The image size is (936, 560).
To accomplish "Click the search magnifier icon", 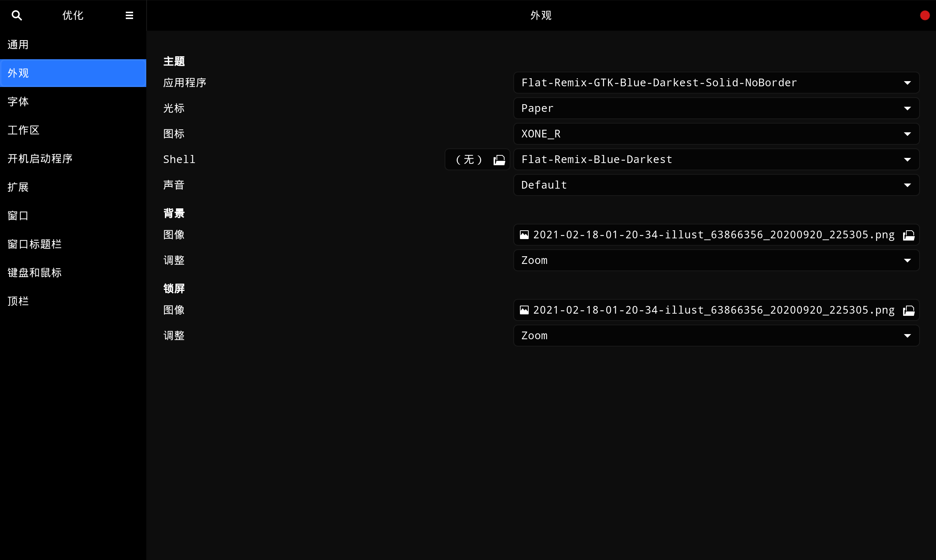I will point(16,15).
